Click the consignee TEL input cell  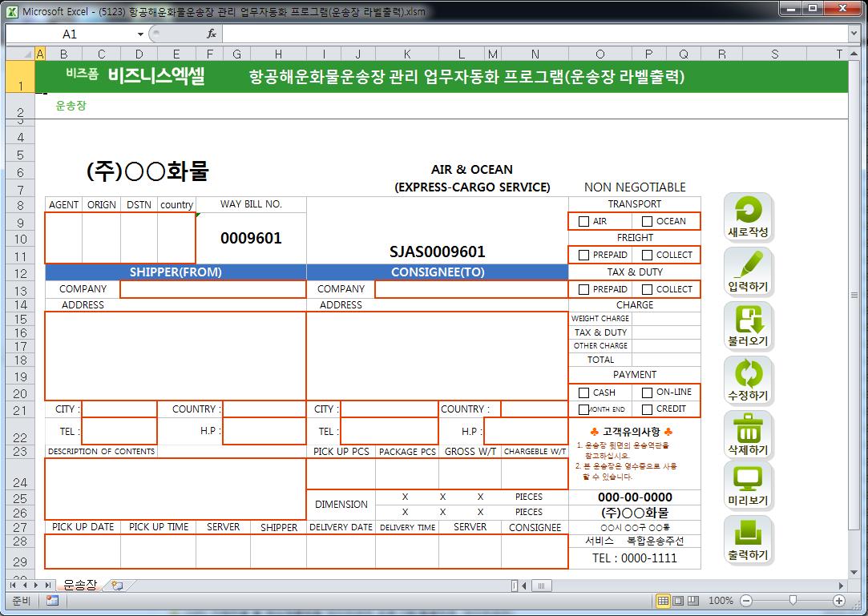[390, 431]
